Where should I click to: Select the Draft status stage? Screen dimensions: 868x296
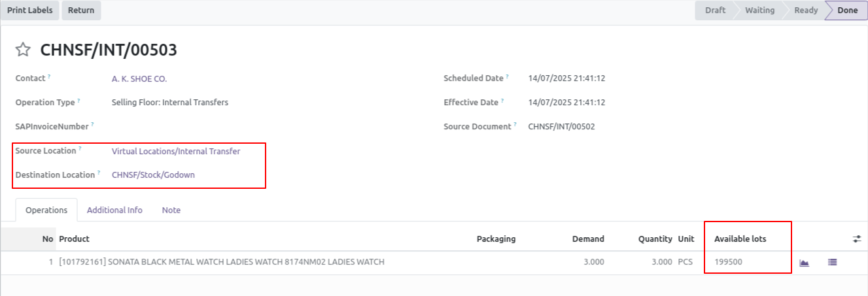tap(715, 10)
